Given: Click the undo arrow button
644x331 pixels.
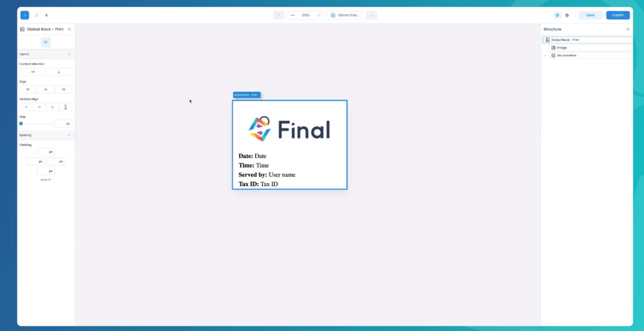Looking at the screenshot, I should point(279,15).
